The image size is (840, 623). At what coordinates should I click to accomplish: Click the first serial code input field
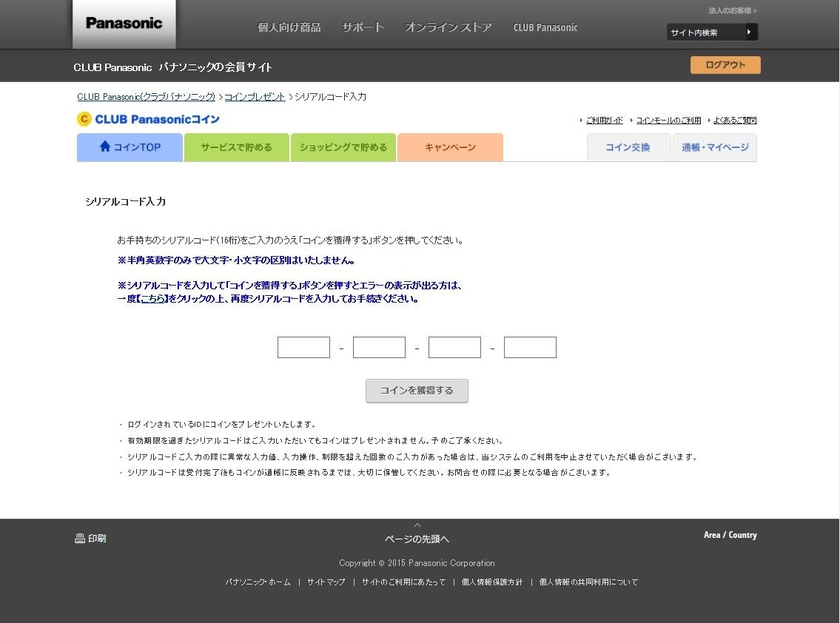coord(303,347)
